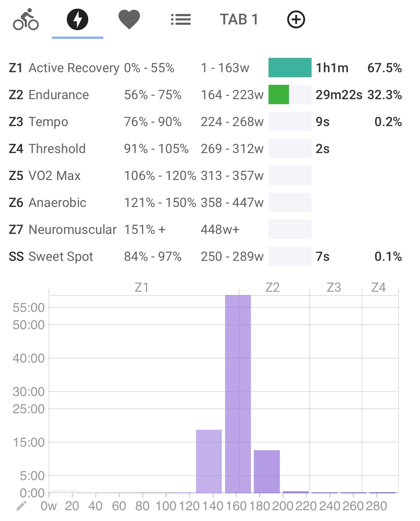This screenshot has width=420, height=521.
Task: Click the tallest 160w histogram bar
Action: [238, 394]
